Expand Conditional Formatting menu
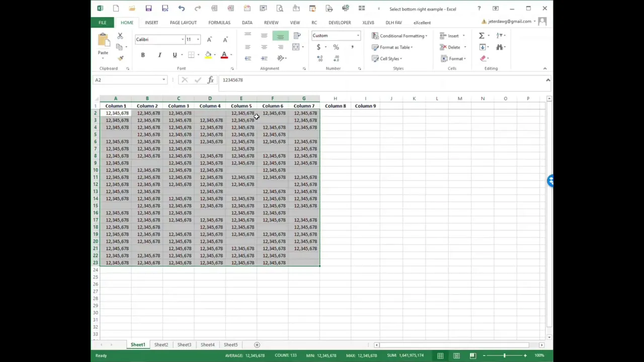This screenshot has height=362, width=644. (x=400, y=36)
